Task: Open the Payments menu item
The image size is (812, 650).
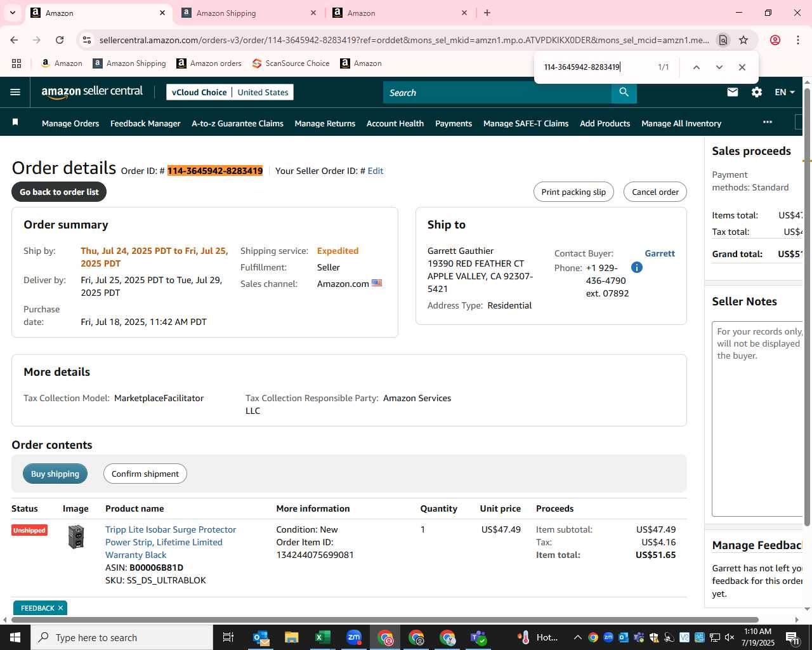Action: coord(454,123)
